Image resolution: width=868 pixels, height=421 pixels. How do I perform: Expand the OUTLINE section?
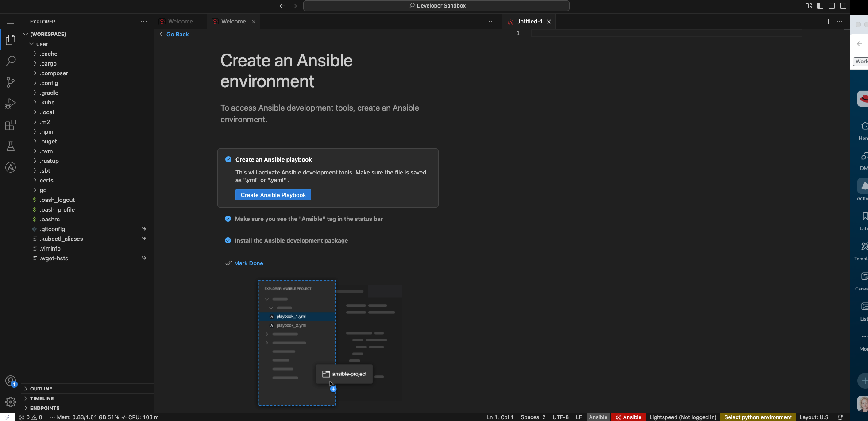click(41, 389)
